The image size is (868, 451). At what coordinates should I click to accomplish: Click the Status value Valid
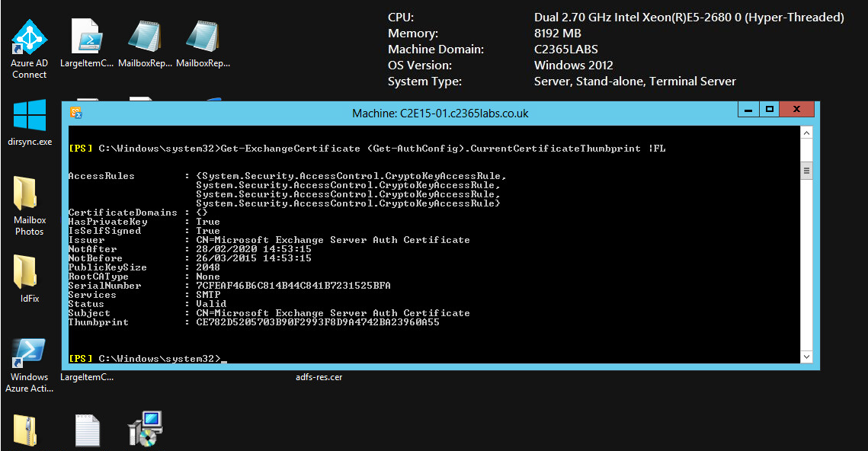[x=211, y=304]
